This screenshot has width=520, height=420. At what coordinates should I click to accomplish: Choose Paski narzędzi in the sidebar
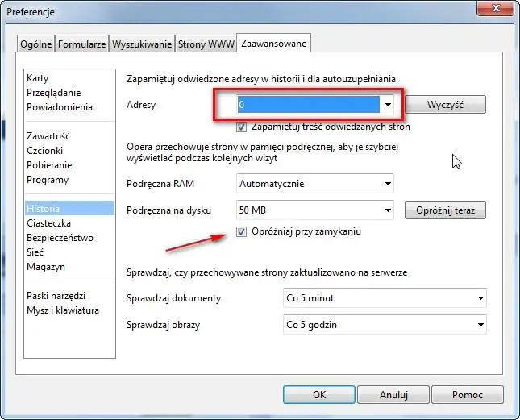(x=56, y=296)
